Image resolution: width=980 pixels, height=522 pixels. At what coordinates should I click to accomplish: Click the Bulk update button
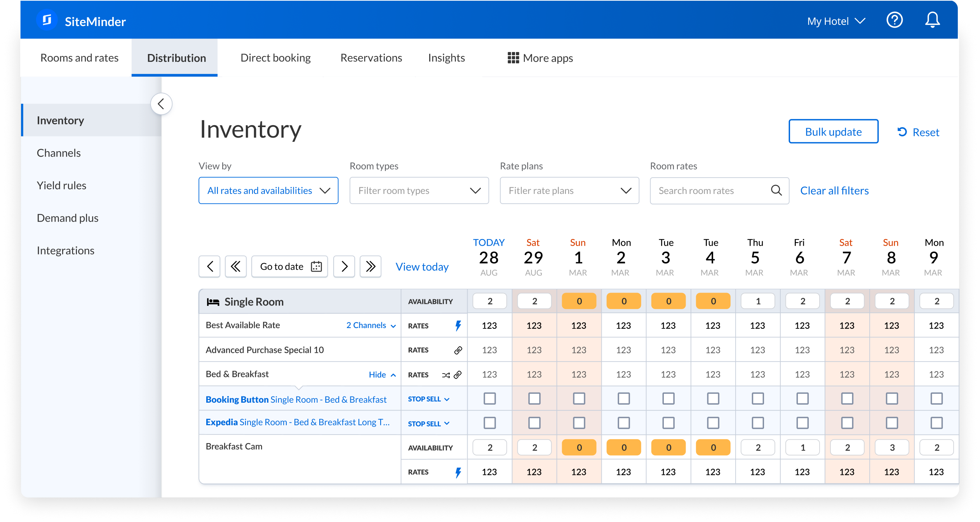click(833, 132)
